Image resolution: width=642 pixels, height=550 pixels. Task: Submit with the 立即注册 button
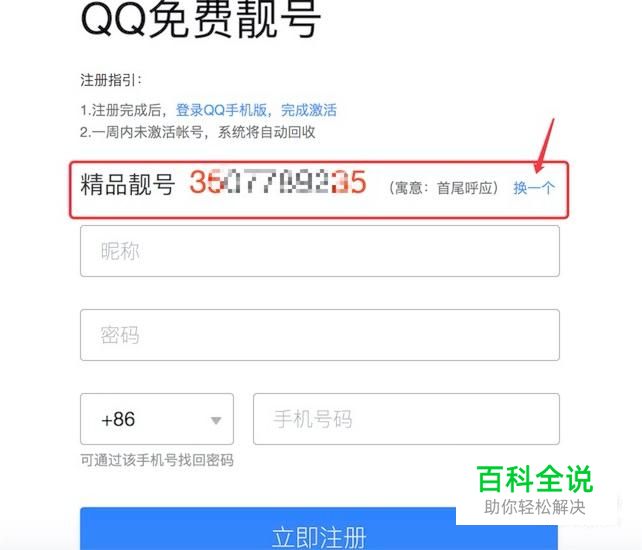click(319, 529)
